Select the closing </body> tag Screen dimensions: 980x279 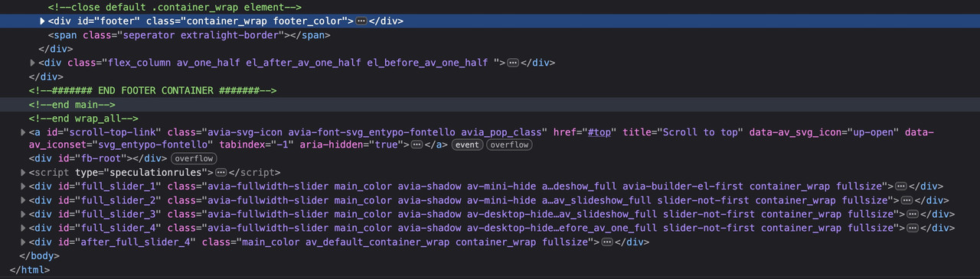point(39,255)
